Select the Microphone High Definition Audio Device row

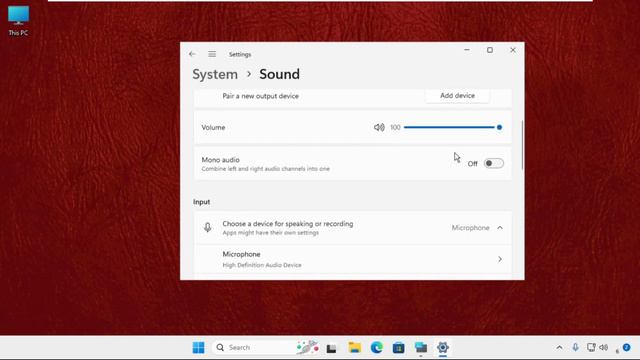coord(353,259)
